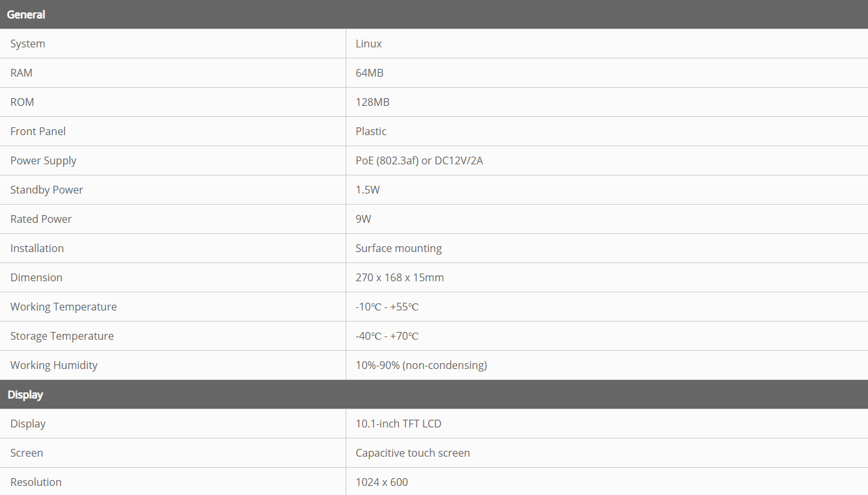Select the Working Temperature label
Viewport: 868px width, 495px height.
point(64,307)
